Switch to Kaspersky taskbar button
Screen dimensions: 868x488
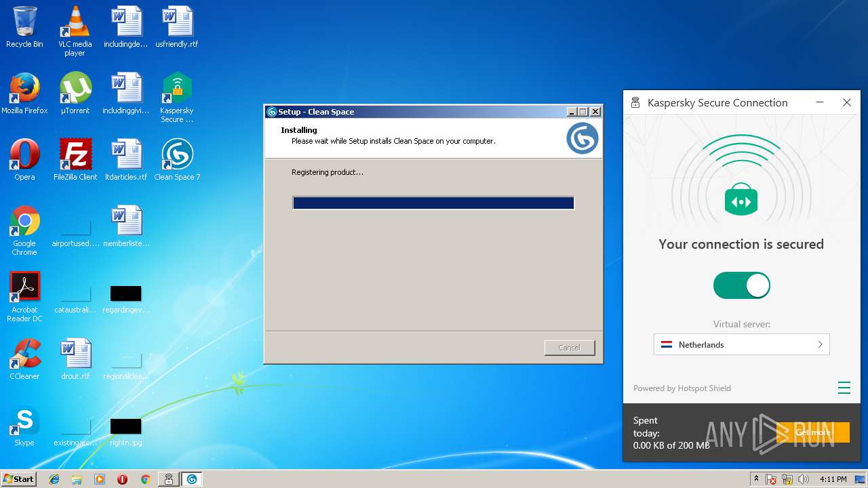(x=169, y=479)
